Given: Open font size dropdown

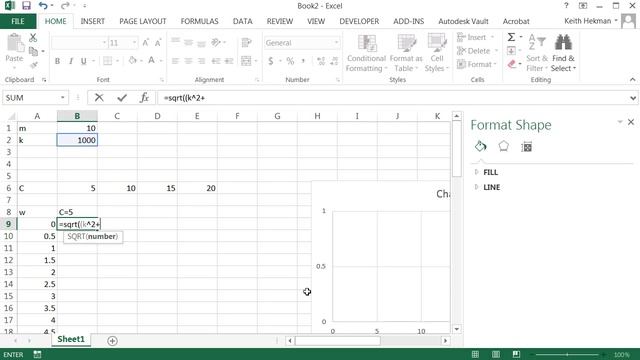Looking at the screenshot, I should coord(134,42).
